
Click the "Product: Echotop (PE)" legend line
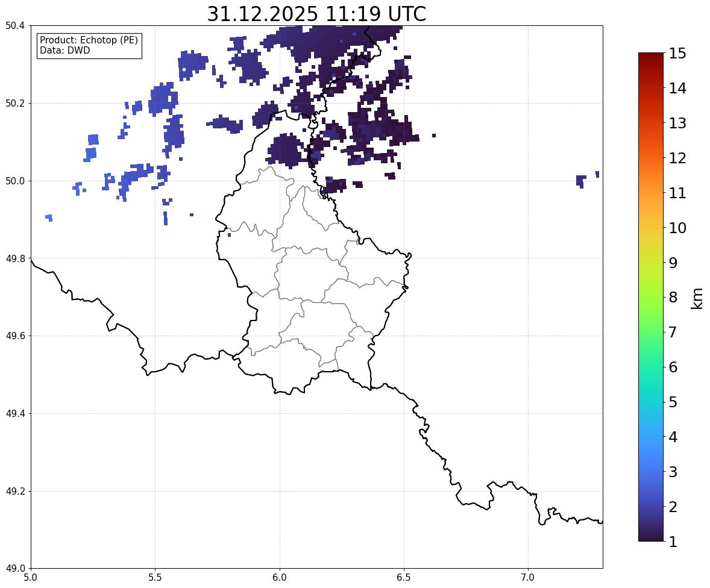89,40
